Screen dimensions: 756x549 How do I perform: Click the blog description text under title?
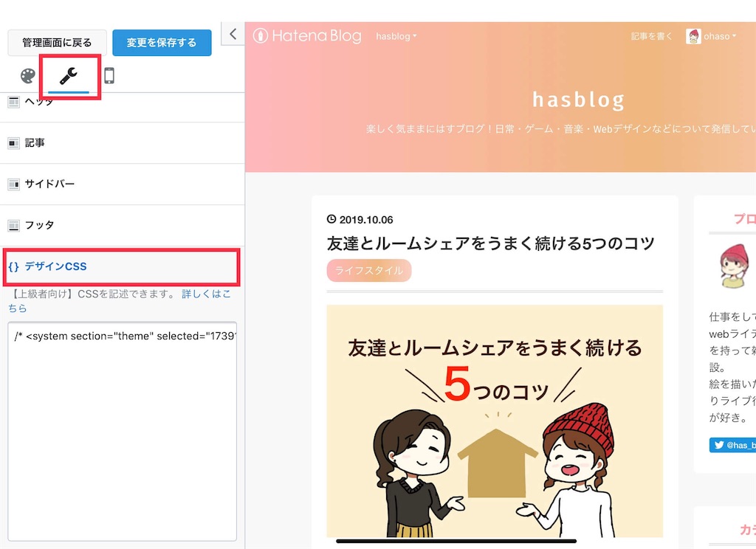coord(561,129)
